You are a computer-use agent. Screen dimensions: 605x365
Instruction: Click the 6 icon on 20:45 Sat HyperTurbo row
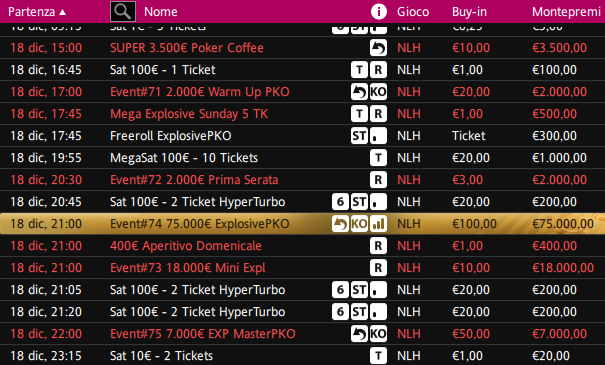pos(340,202)
